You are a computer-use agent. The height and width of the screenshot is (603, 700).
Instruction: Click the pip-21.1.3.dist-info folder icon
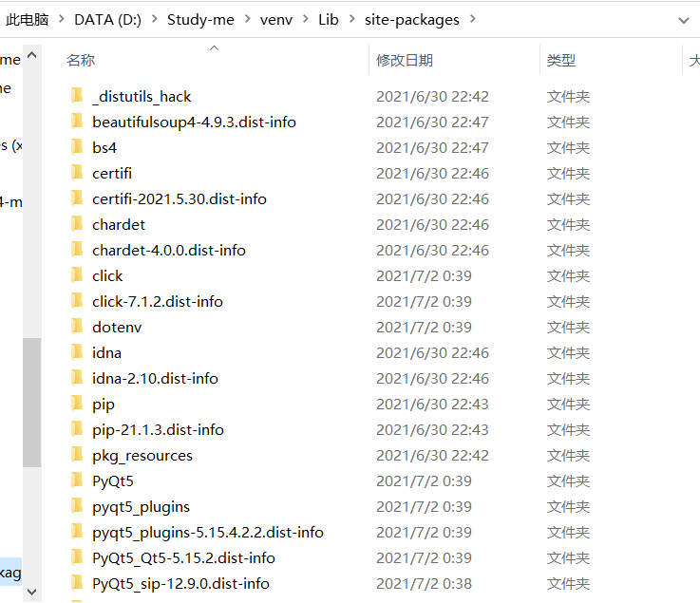click(77, 429)
